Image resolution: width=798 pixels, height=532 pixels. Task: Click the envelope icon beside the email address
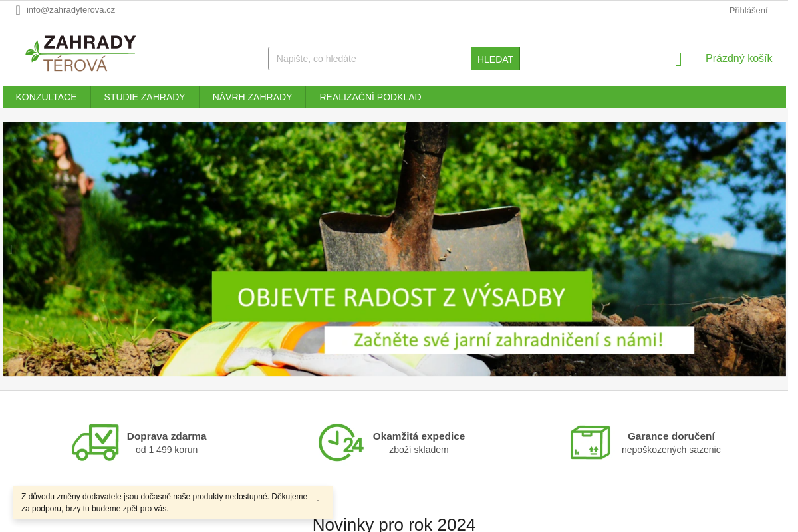18,10
